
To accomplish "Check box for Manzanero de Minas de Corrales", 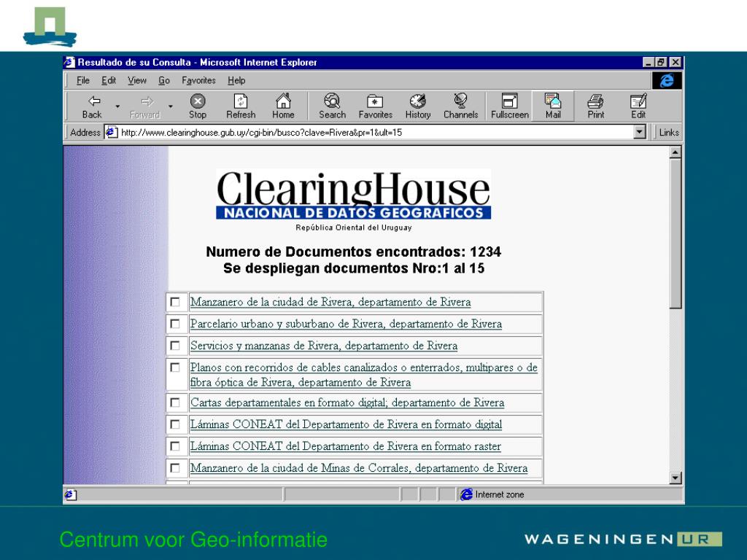I will [175, 468].
